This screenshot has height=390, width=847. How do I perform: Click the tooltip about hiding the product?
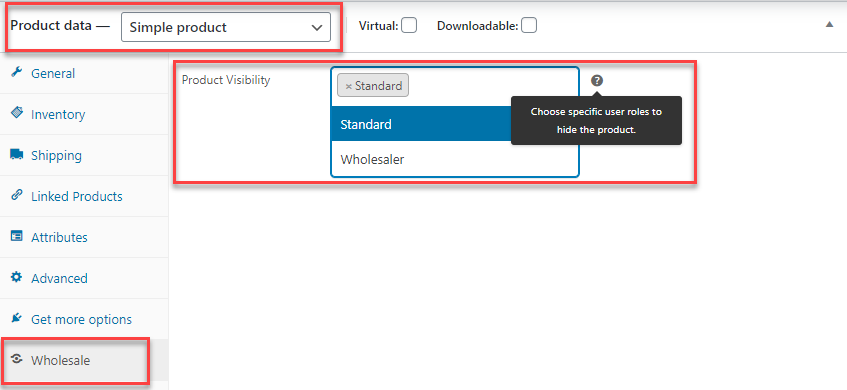(x=596, y=120)
